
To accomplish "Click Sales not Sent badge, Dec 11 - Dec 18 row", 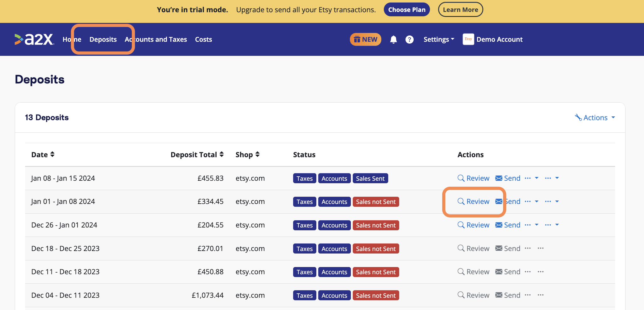I will click(x=376, y=272).
